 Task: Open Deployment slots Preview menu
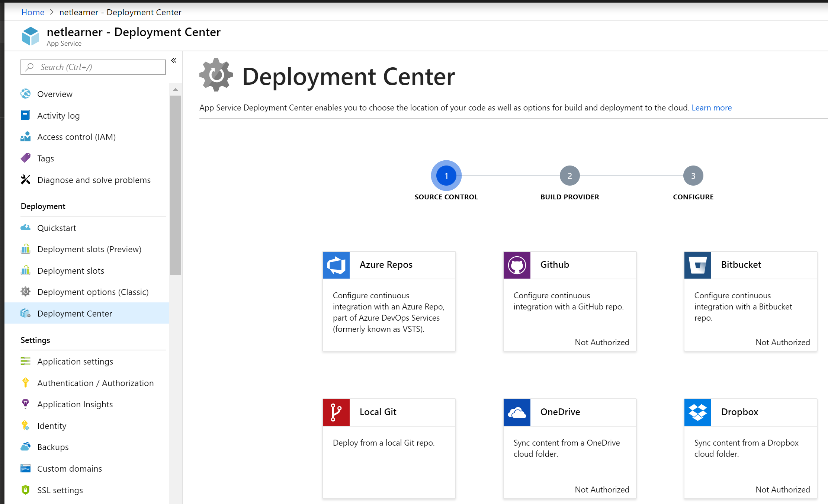[89, 248]
